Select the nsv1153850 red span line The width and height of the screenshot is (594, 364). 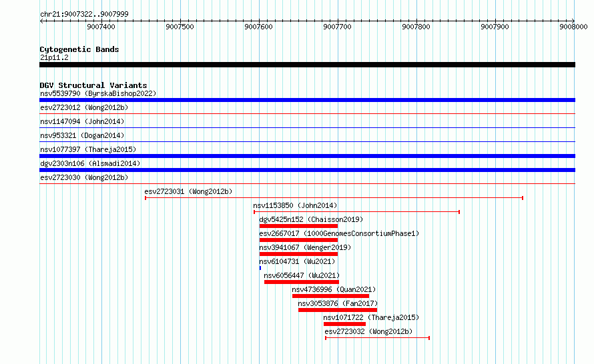[357, 212]
